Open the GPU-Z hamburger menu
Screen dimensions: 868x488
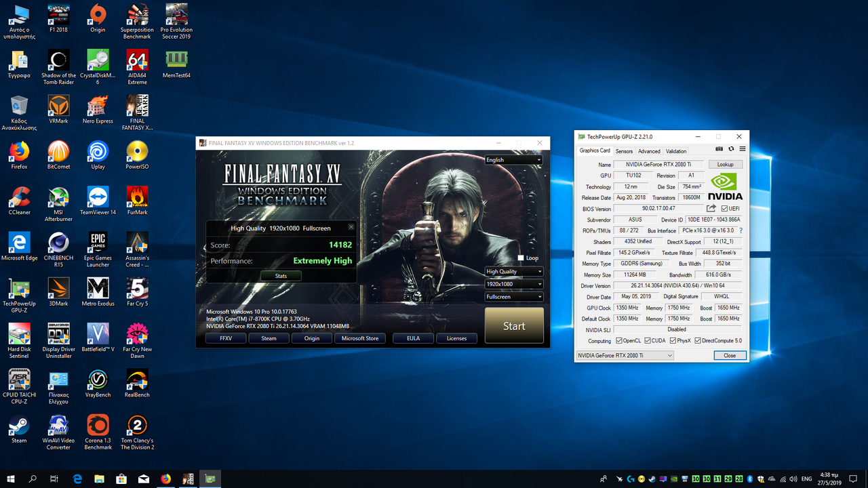[x=743, y=149]
